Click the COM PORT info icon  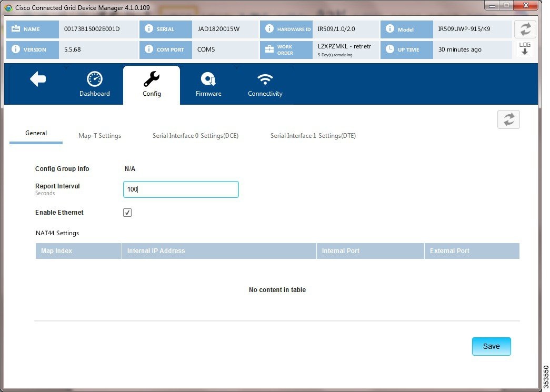pyautogui.click(x=149, y=49)
